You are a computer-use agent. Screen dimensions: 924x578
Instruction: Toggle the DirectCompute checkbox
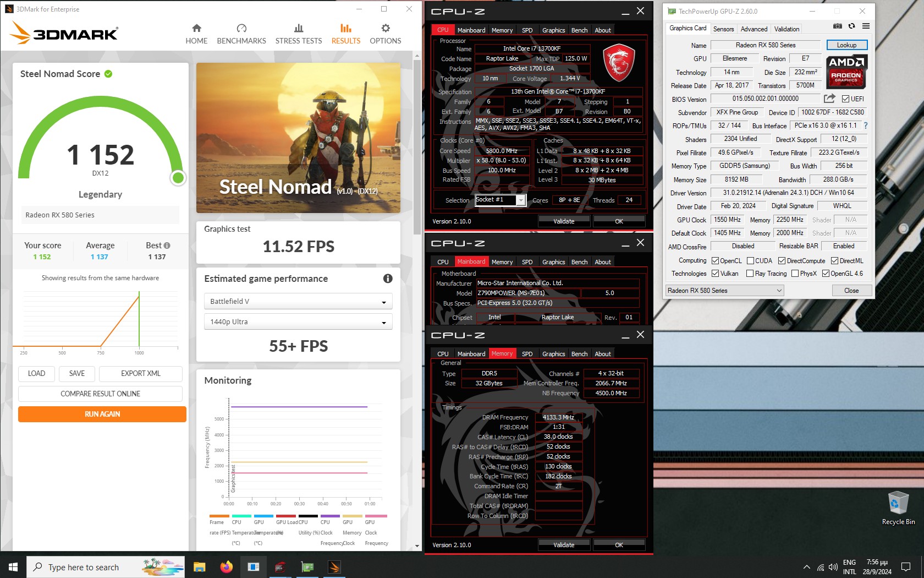click(782, 261)
